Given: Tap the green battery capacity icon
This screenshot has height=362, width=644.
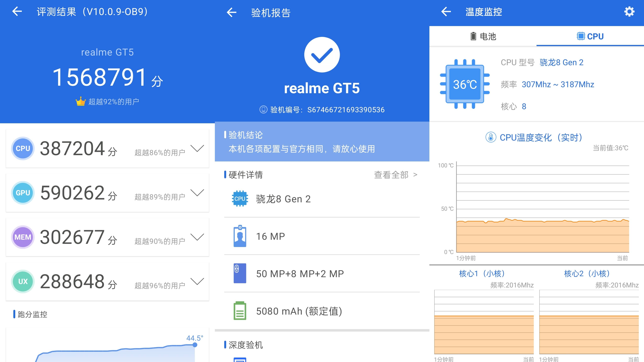Looking at the screenshot, I should point(240,311).
